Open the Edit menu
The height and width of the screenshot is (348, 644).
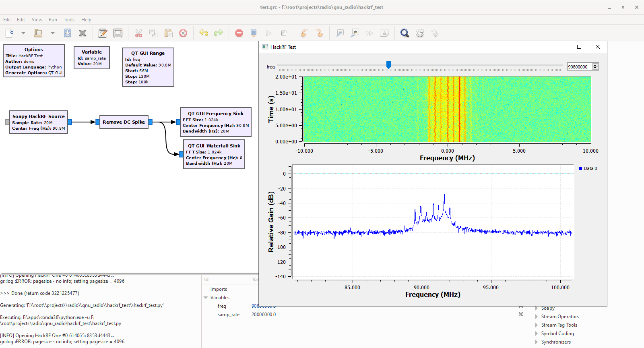[21, 19]
